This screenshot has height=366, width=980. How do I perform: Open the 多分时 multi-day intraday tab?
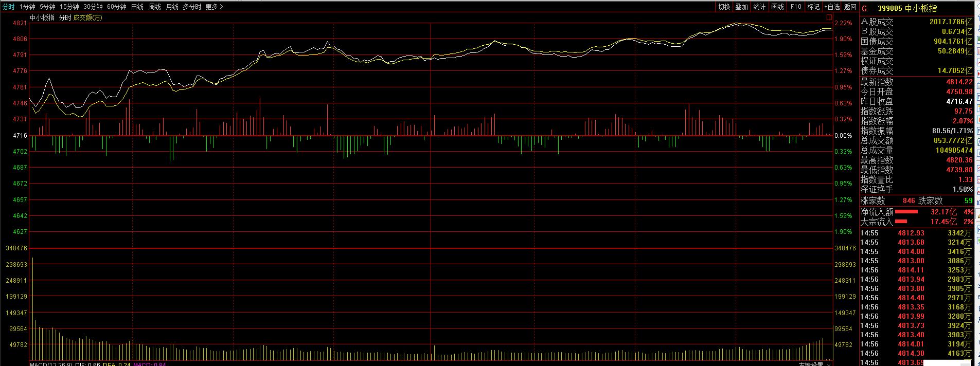click(x=192, y=7)
